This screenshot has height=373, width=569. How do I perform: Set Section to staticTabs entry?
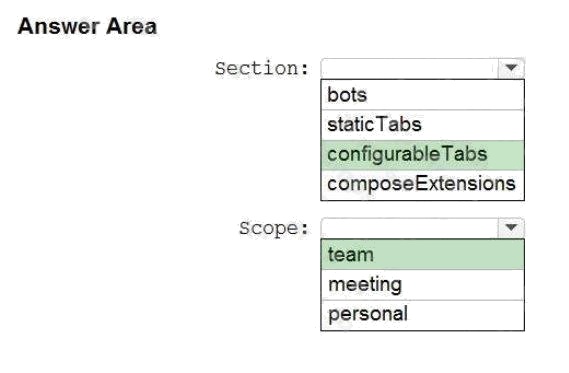point(422,124)
